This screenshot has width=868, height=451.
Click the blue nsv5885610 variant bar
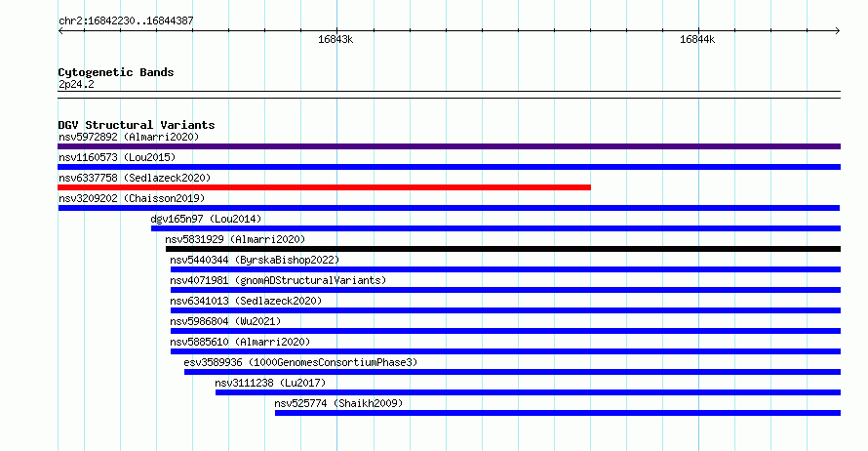coord(505,351)
